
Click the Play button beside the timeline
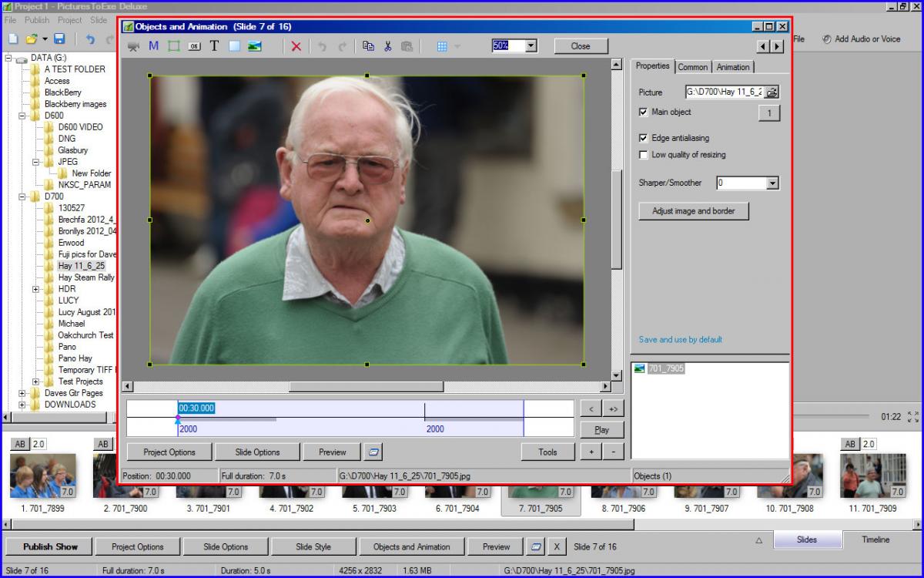(602, 430)
